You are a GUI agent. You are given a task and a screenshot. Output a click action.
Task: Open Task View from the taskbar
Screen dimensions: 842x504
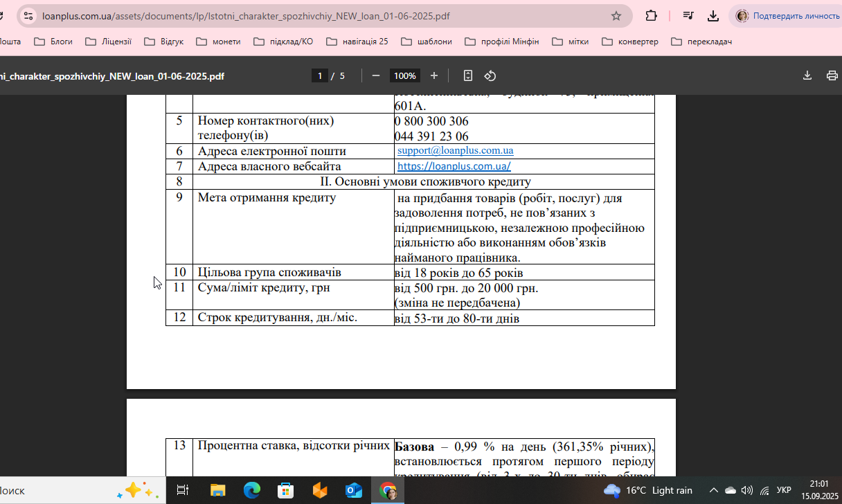pyautogui.click(x=183, y=491)
